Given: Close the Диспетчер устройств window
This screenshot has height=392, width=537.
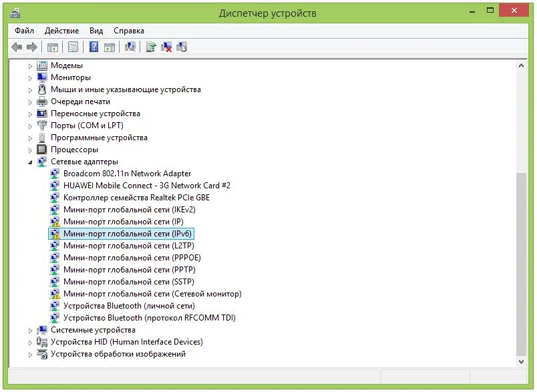Looking at the screenshot, I should pyautogui.click(x=514, y=11).
